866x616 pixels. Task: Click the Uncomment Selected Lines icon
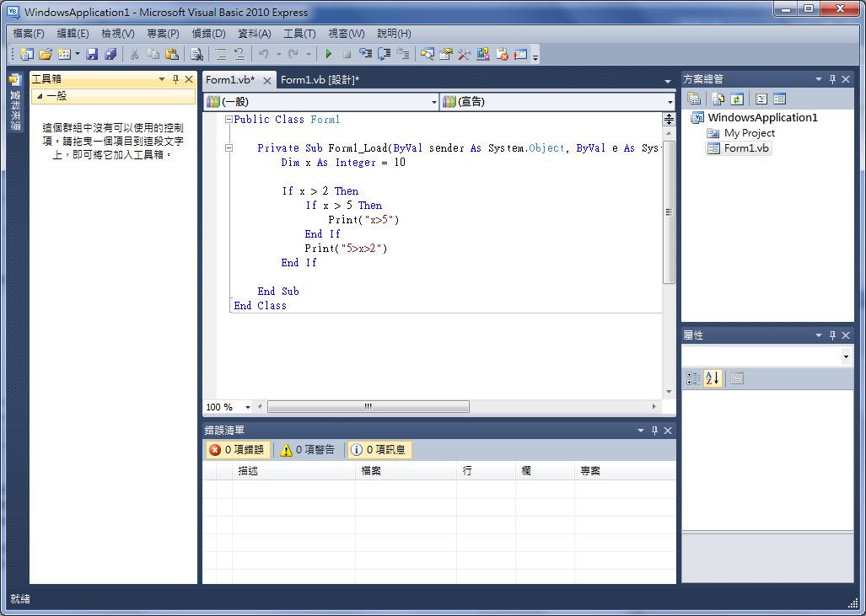[239, 54]
